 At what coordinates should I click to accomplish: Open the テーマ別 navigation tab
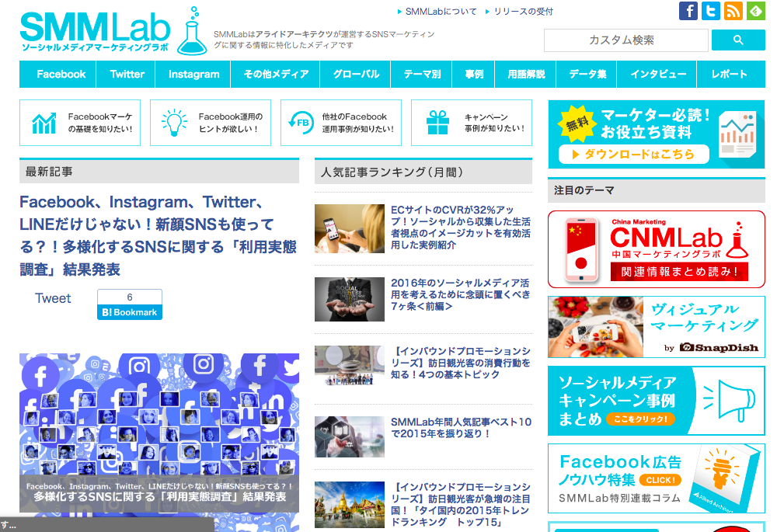click(x=422, y=75)
